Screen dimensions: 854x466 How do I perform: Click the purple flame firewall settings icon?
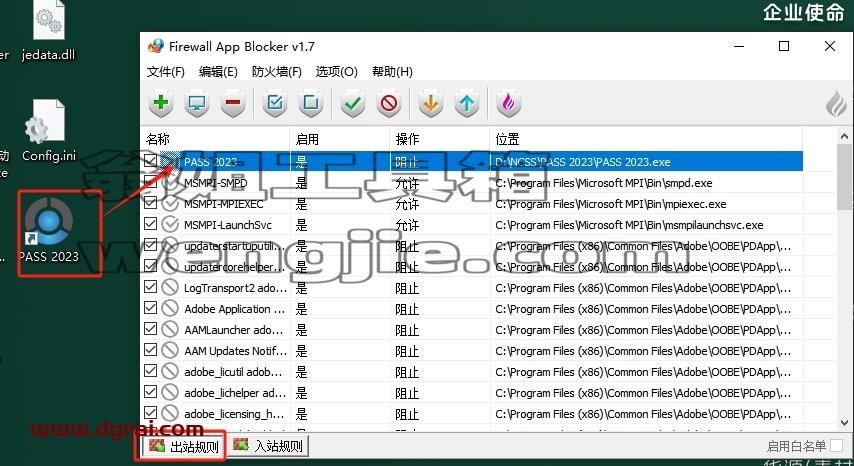click(x=508, y=103)
